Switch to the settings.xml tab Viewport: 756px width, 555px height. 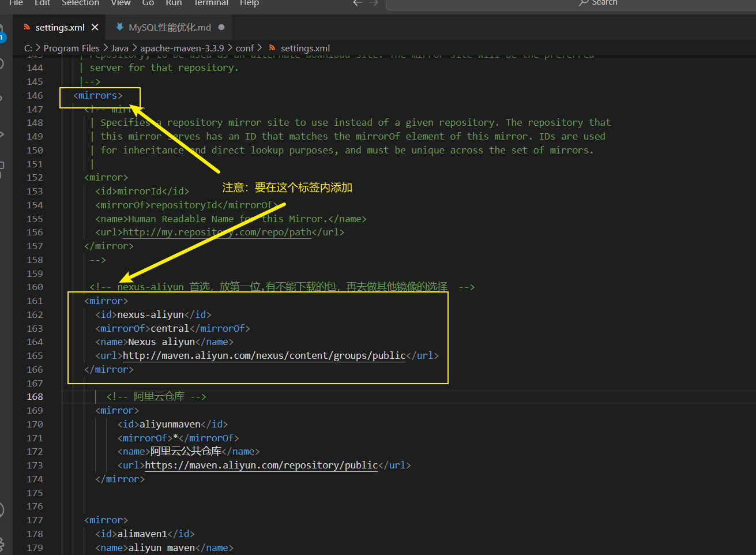point(60,27)
